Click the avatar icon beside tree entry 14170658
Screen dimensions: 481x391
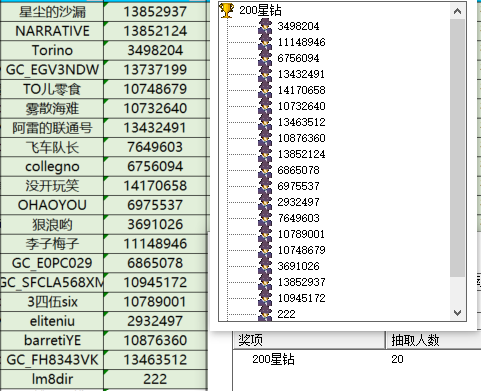click(x=265, y=90)
